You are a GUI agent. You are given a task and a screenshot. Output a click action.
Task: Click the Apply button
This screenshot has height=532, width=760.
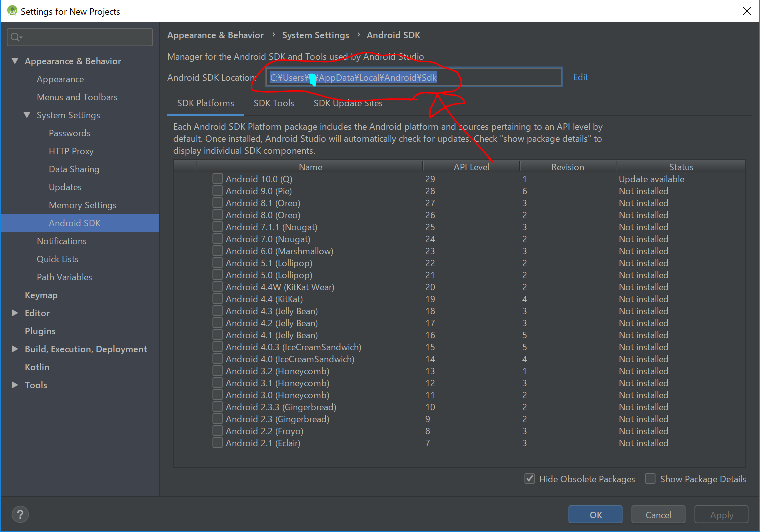tap(721, 515)
